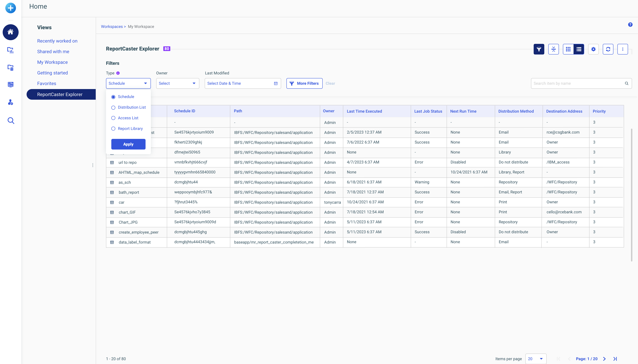The image size is (638, 364).
Task: Click schedule icon beside chart_GIF
Action: coord(112,212)
